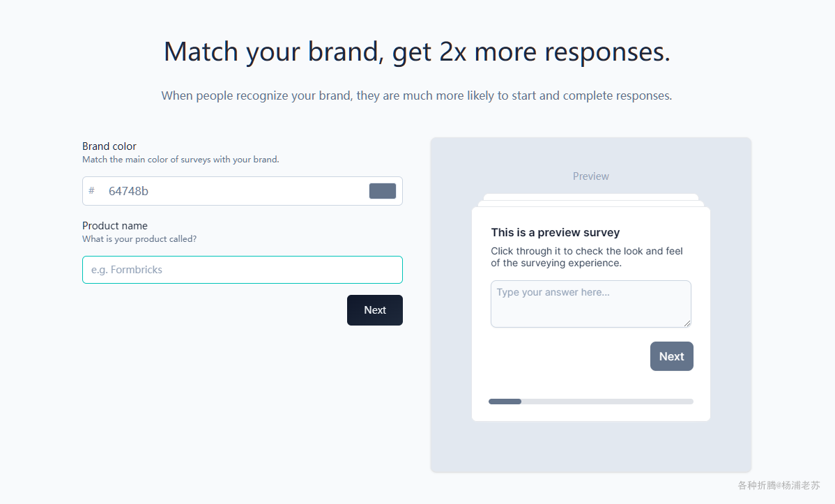Click the 'Product name' label
The height and width of the screenshot is (504, 835).
pyautogui.click(x=115, y=226)
